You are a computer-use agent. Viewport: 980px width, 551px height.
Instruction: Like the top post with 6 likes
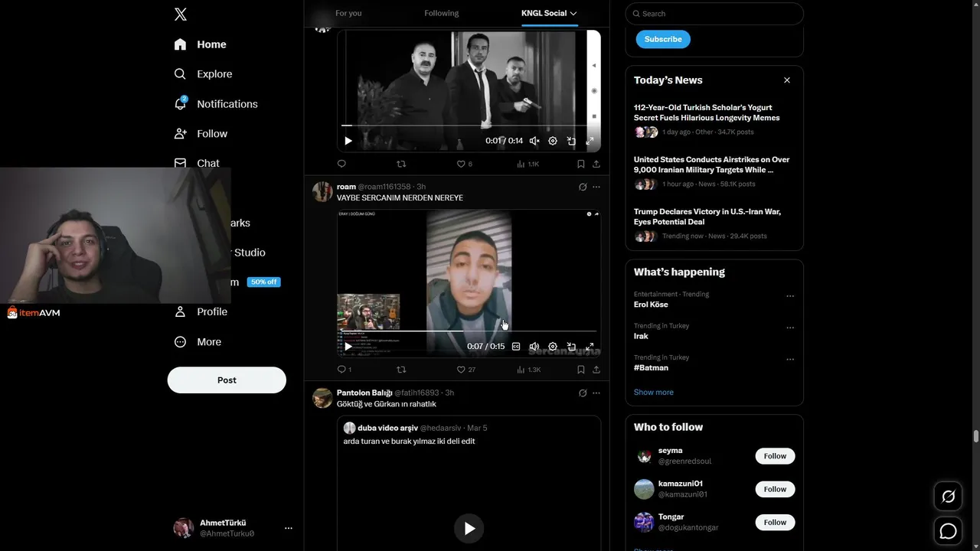464,164
